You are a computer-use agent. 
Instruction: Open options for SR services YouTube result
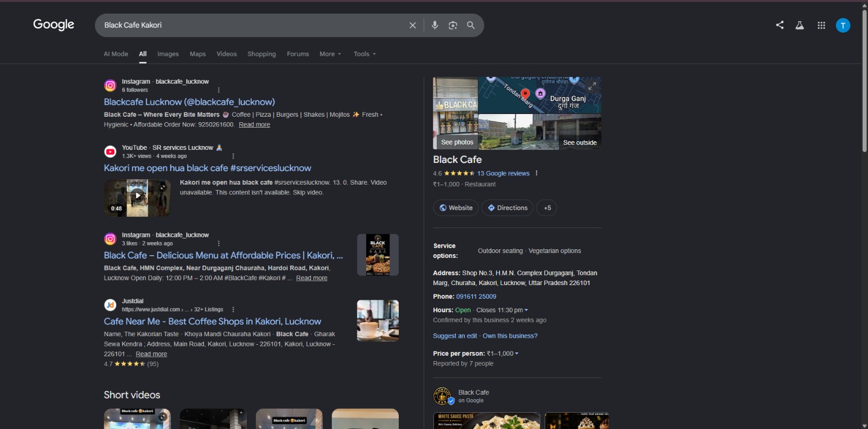coord(233,156)
